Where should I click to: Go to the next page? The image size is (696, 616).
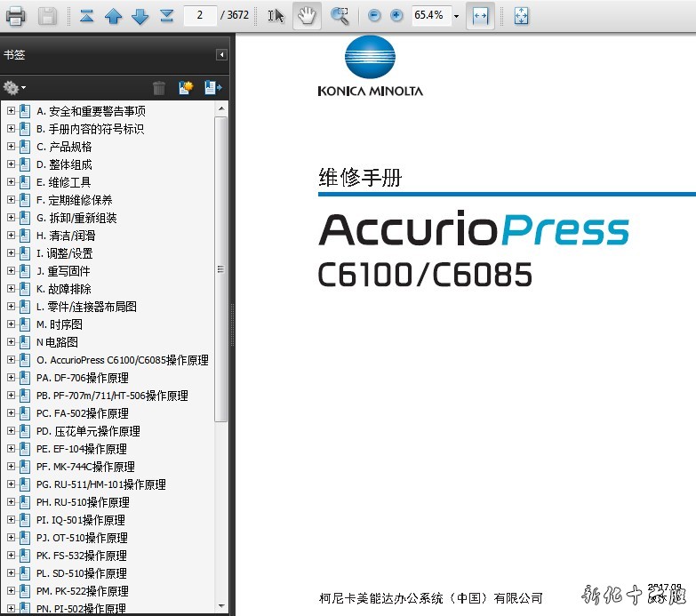140,15
